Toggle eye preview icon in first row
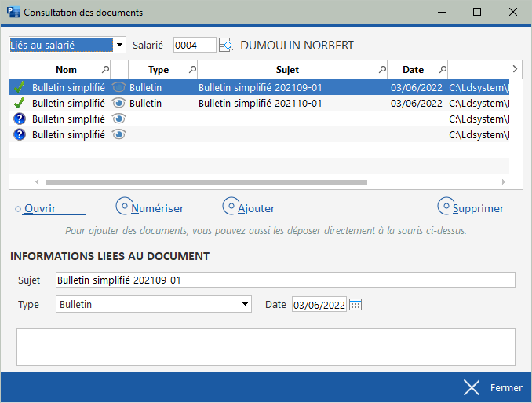 coord(118,87)
